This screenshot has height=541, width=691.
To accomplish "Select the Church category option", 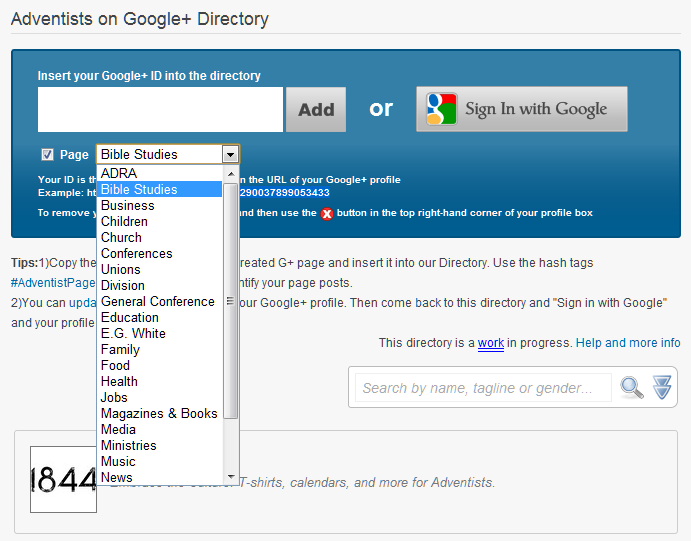I will (160, 237).
